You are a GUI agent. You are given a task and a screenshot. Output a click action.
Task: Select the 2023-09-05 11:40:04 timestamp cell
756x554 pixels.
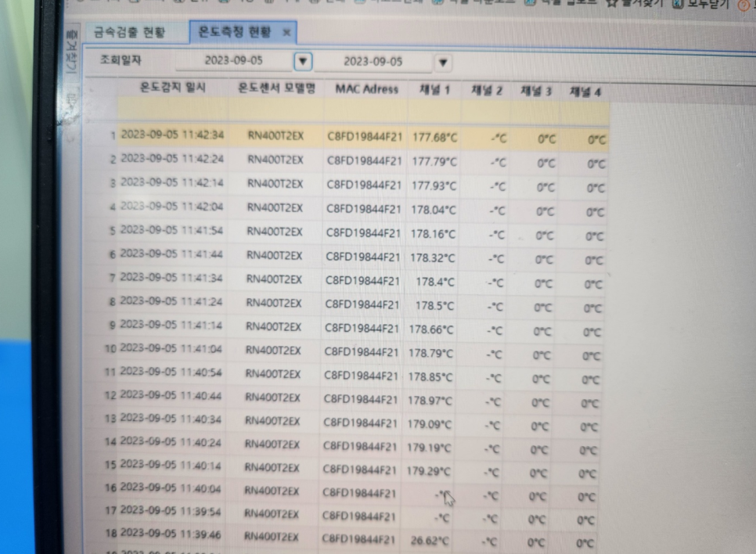pyautogui.click(x=170, y=488)
